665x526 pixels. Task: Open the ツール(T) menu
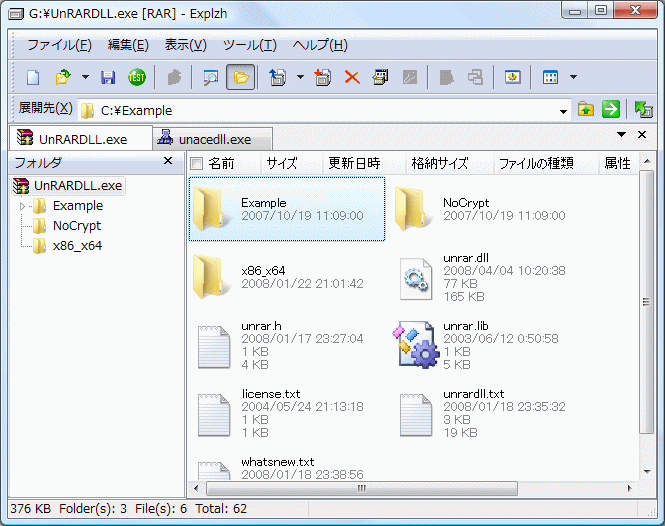[249, 45]
